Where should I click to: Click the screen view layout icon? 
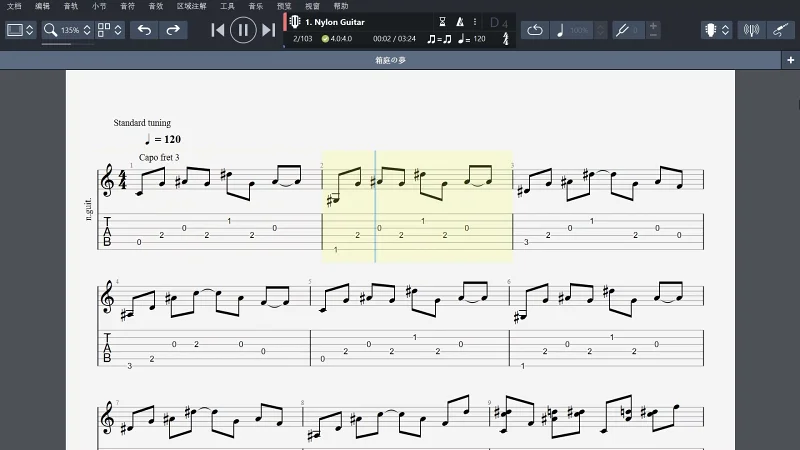[x=14, y=30]
